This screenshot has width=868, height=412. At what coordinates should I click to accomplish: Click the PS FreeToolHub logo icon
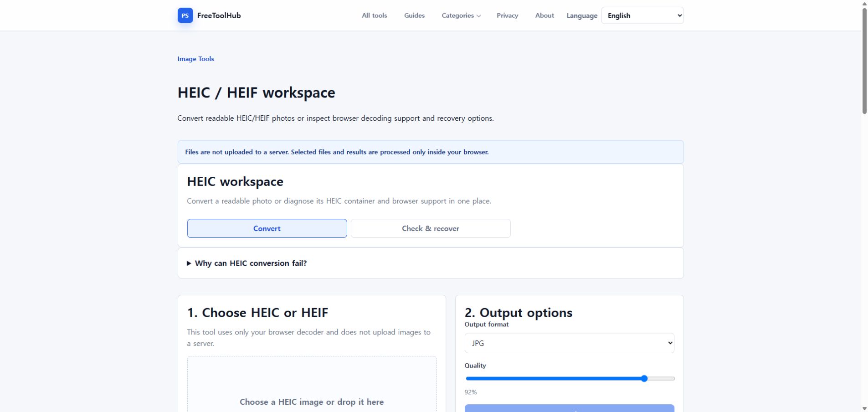[x=185, y=15]
